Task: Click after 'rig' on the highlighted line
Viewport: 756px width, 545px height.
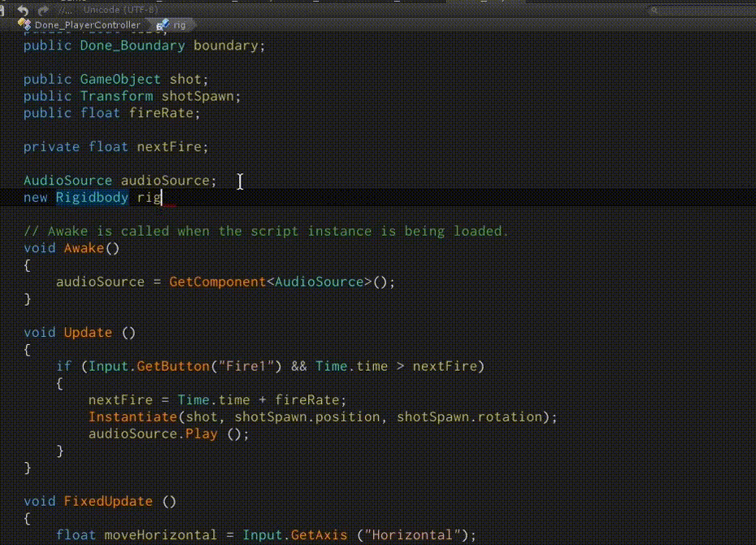Action: 163,198
